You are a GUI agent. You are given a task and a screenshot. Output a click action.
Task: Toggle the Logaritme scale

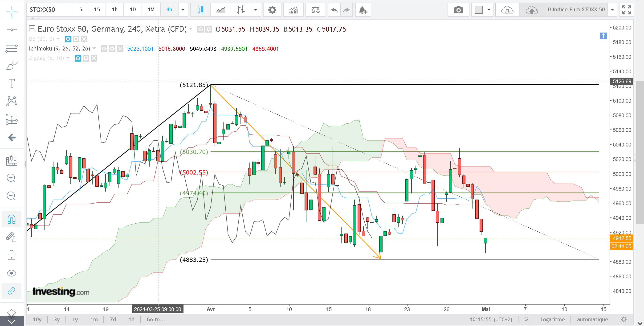[552, 319]
